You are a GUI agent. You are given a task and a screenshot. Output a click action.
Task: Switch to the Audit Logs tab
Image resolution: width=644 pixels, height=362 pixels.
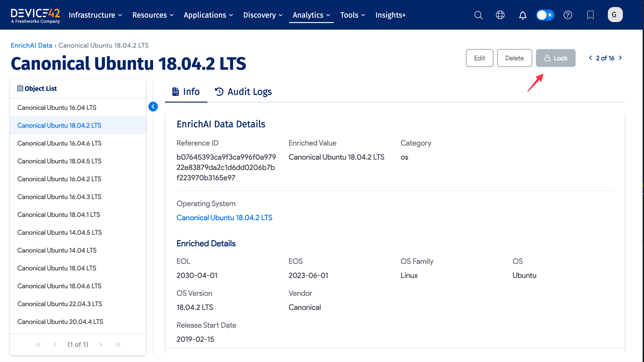tap(243, 92)
